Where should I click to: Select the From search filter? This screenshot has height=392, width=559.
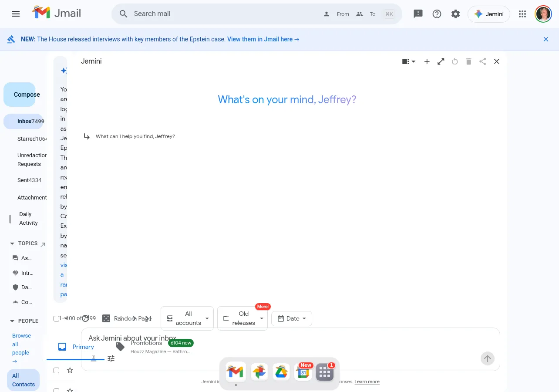337,14
